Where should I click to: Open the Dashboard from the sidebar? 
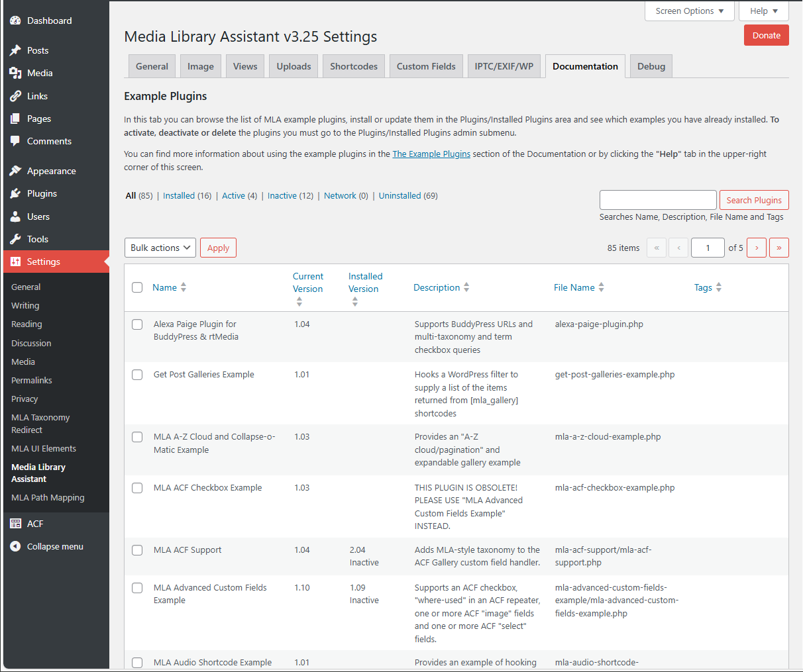click(x=16, y=20)
